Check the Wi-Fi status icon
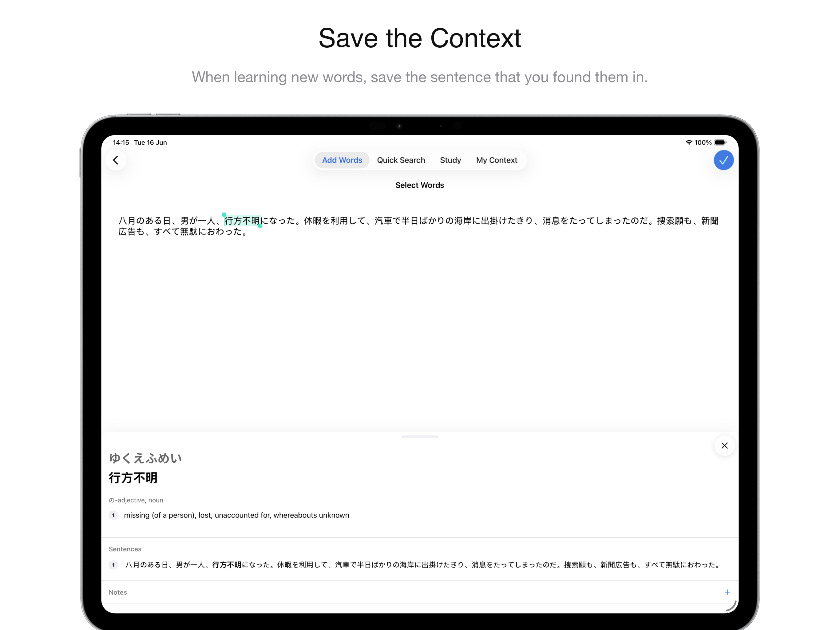The width and height of the screenshot is (840, 630). tap(689, 142)
